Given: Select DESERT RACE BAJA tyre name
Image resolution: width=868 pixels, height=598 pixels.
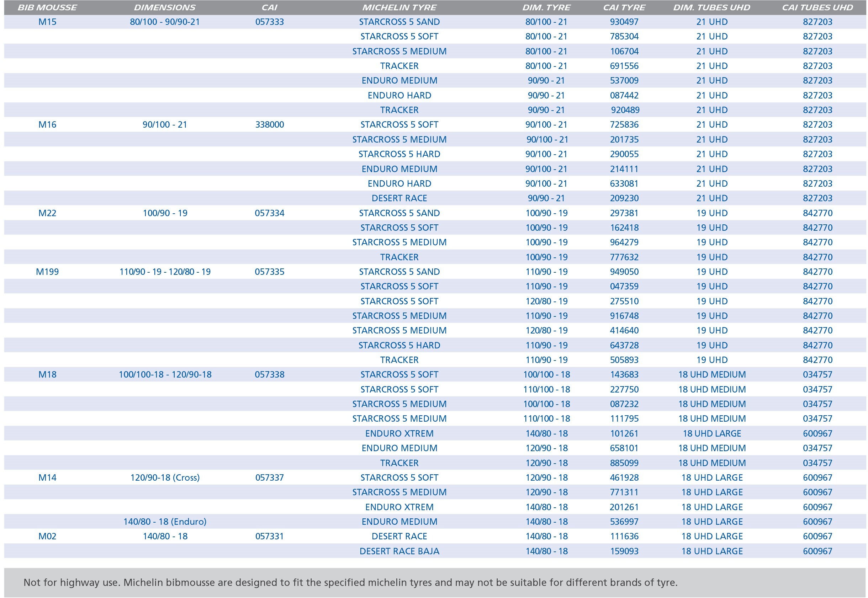Looking at the screenshot, I should [x=399, y=551].
